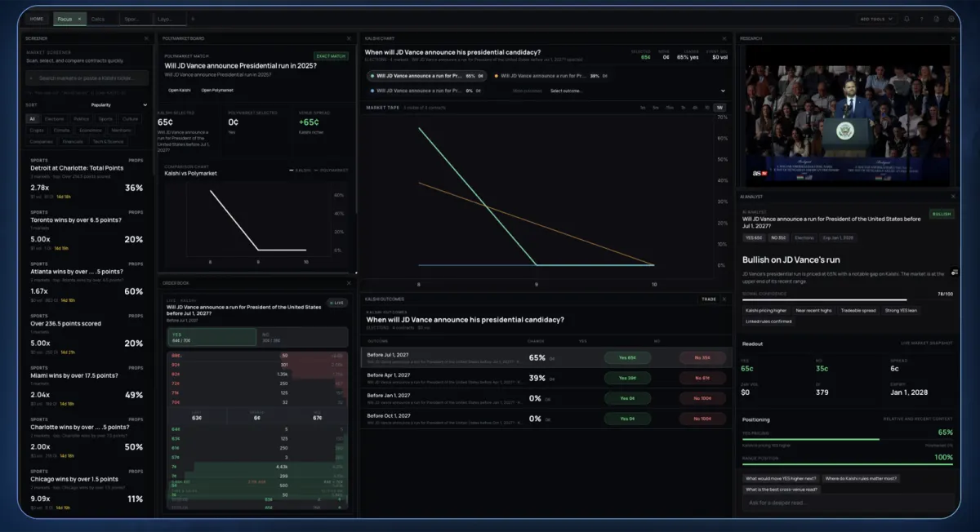Open the Popularity sort dropdown

119,104
